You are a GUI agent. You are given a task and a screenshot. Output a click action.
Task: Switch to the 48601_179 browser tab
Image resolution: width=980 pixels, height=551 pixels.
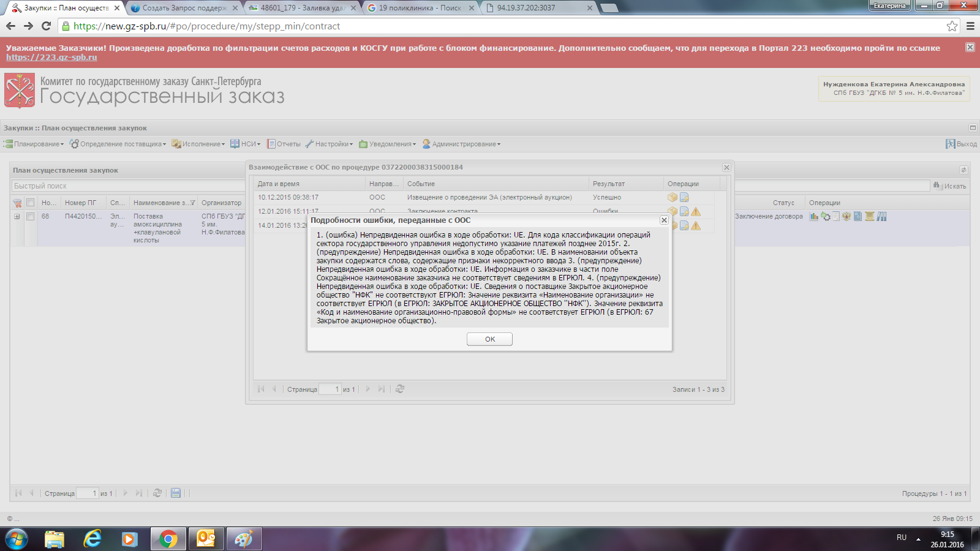click(x=303, y=8)
